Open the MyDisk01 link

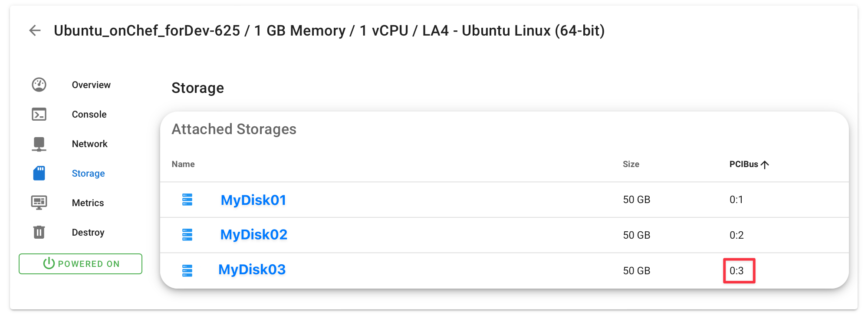point(253,200)
